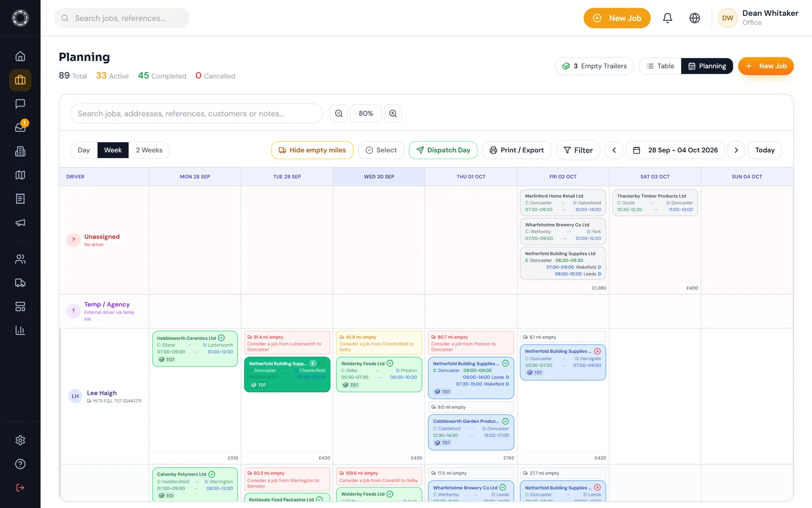Toggle Select mode

point(381,150)
